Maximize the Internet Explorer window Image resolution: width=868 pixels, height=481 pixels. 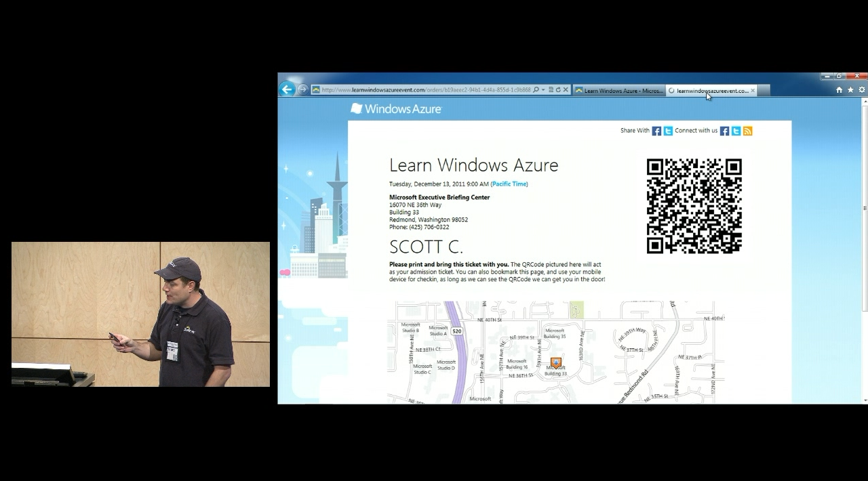tap(839, 76)
